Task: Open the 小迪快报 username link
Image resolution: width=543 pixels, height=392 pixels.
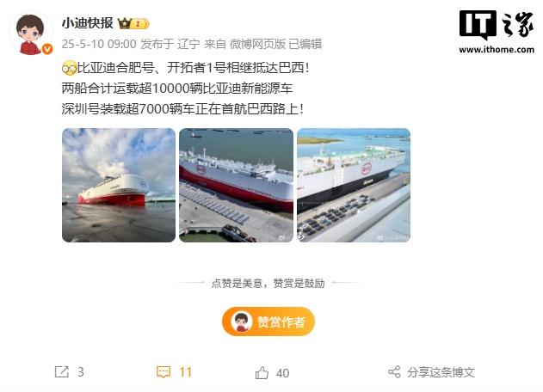Action: [x=88, y=23]
